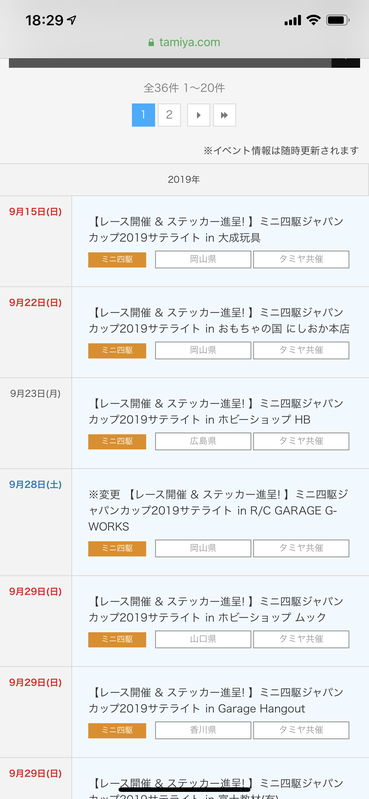The width and height of the screenshot is (369, 799).
Task: Tap the green lock icon in address bar
Action: (x=151, y=43)
